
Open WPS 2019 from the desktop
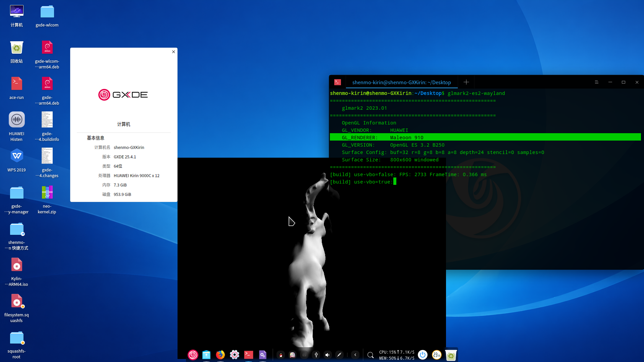(16, 160)
